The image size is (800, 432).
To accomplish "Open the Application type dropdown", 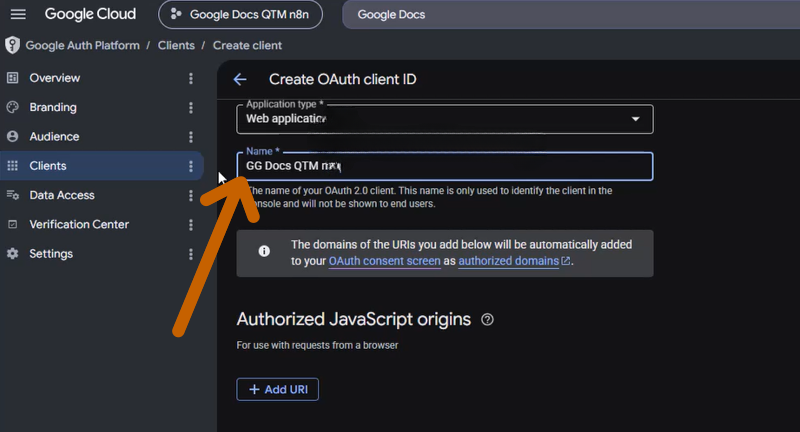I will pos(445,119).
